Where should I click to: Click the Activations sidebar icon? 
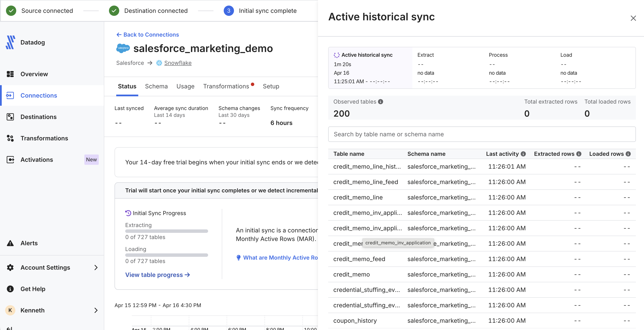tap(10, 159)
